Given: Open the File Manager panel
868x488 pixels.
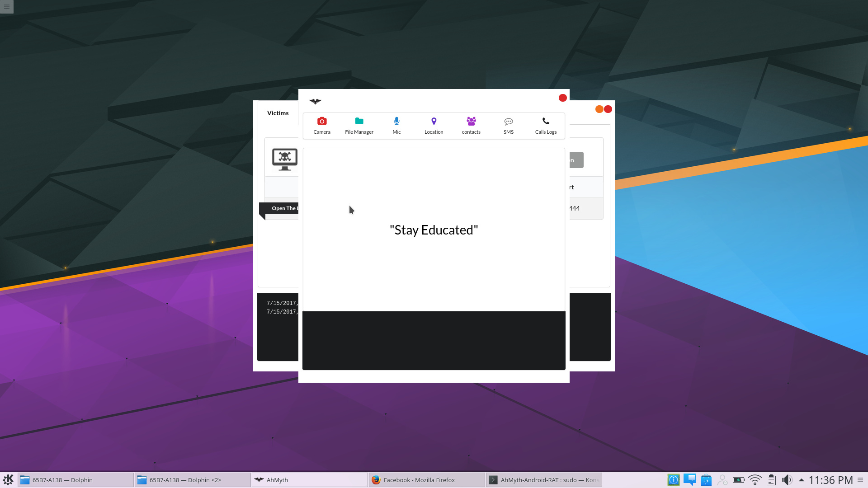Looking at the screenshot, I should click(359, 125).
